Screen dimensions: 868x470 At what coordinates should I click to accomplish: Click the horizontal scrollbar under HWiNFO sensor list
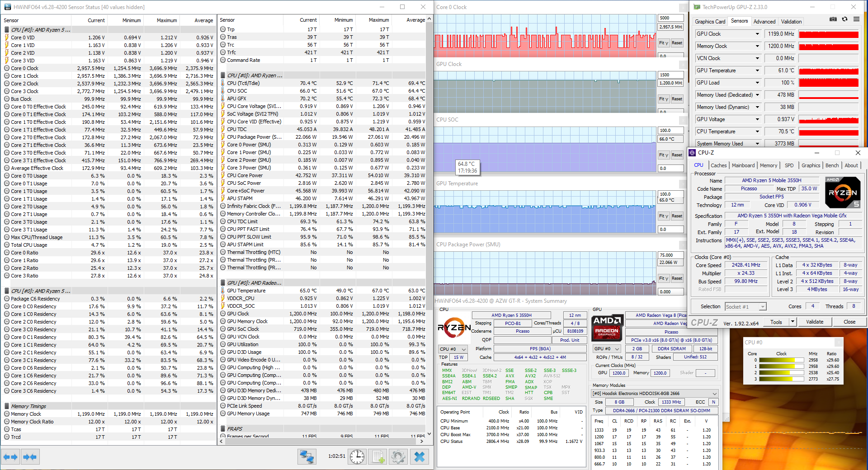(x=322, y=442)
